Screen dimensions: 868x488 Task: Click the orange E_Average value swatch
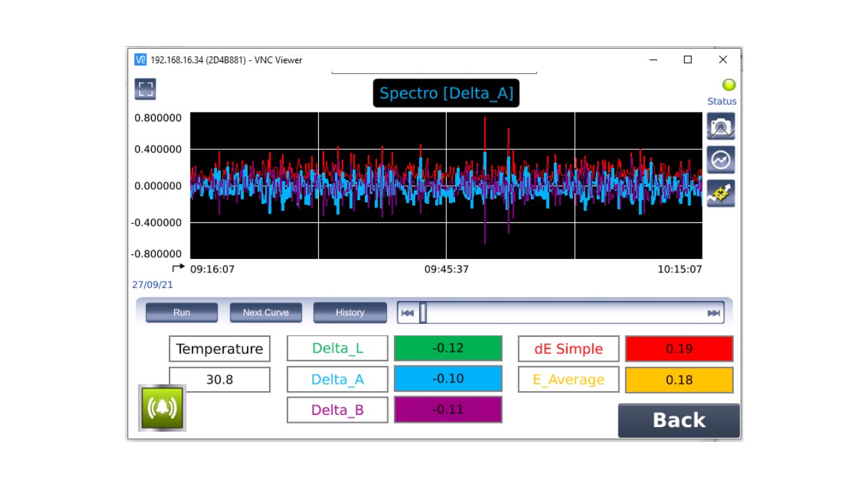(x=679, y=380)
